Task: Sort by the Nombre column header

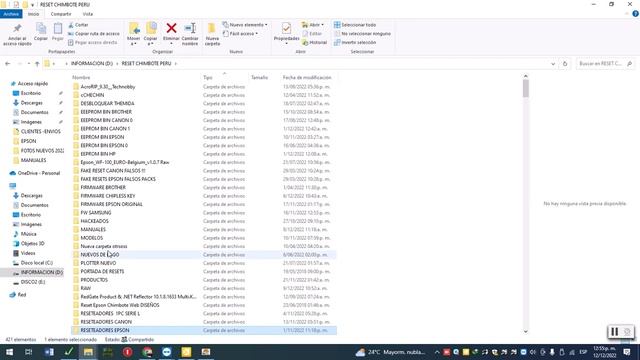Action: tap(81, 77)
